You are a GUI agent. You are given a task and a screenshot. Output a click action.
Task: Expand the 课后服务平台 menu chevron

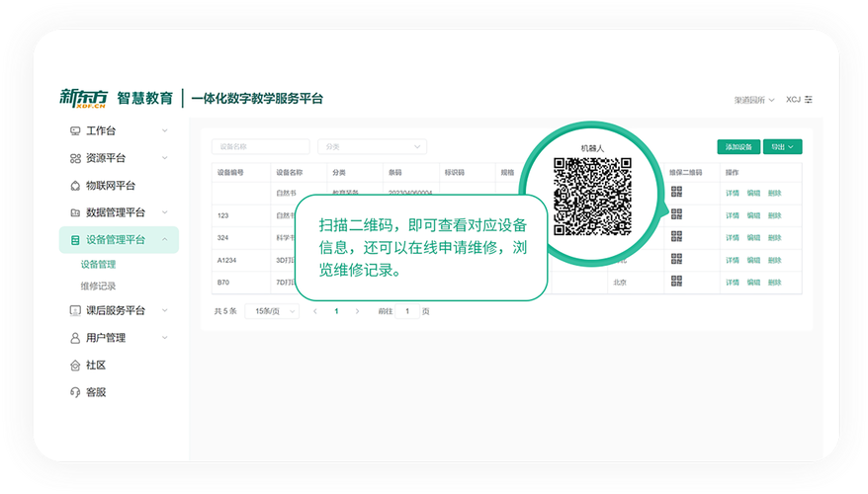pyautogui.click(x=164, y=310)
